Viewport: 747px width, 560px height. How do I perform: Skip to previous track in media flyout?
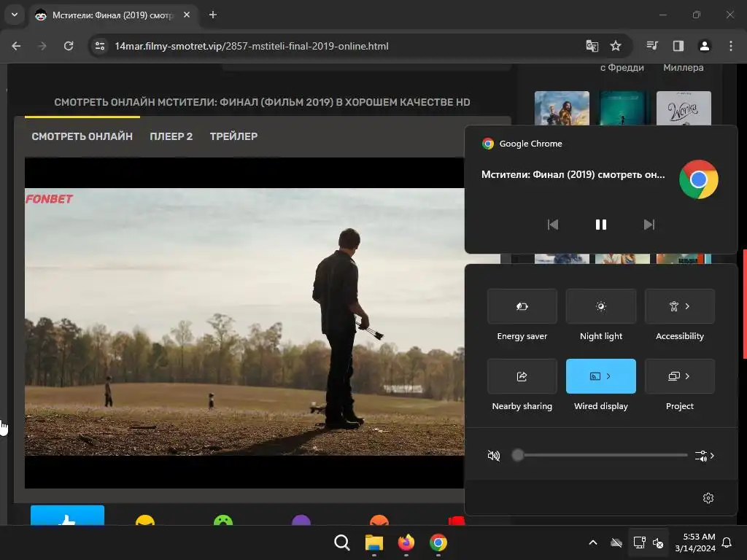click(x=553, y=225)
